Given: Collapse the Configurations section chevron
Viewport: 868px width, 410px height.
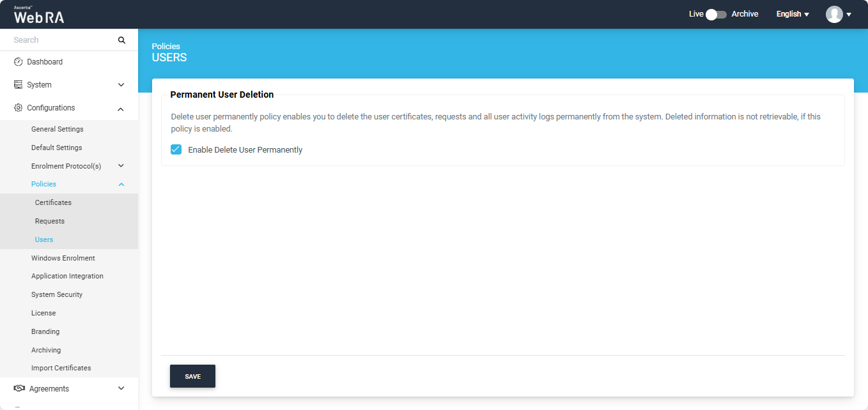Looking at the screenshot, I should click(121, 109).
